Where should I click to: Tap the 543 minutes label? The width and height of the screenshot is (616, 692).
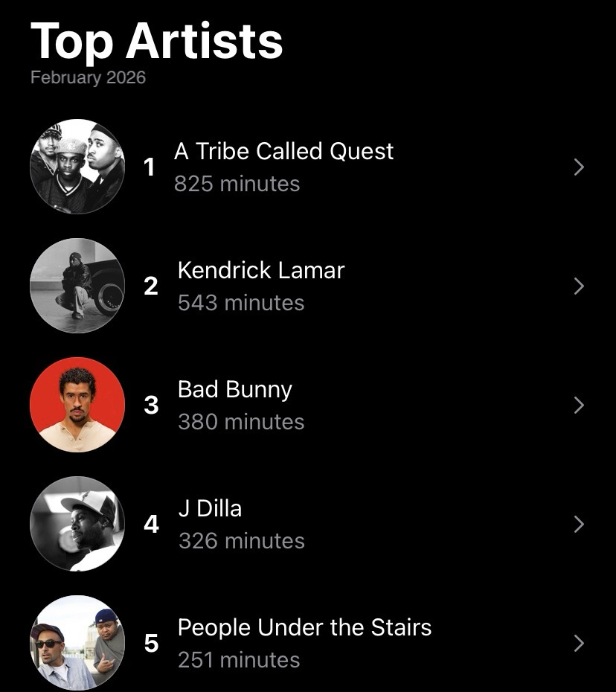[241, 303]
